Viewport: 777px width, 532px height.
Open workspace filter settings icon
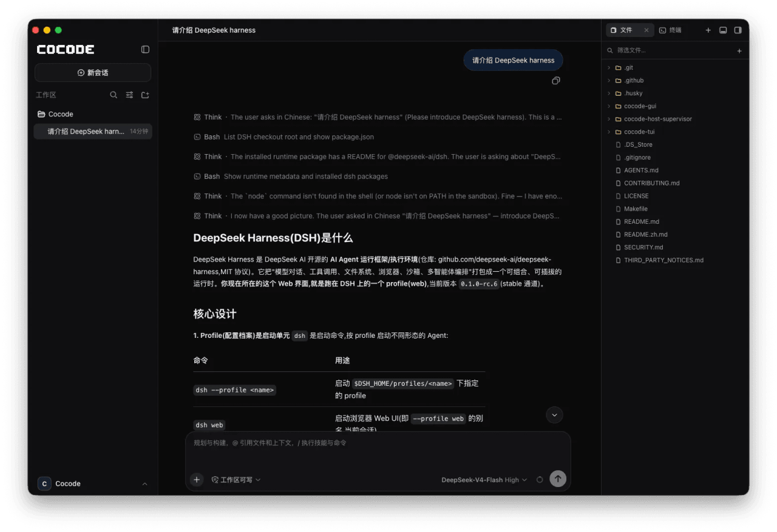(x=129, y=95)
